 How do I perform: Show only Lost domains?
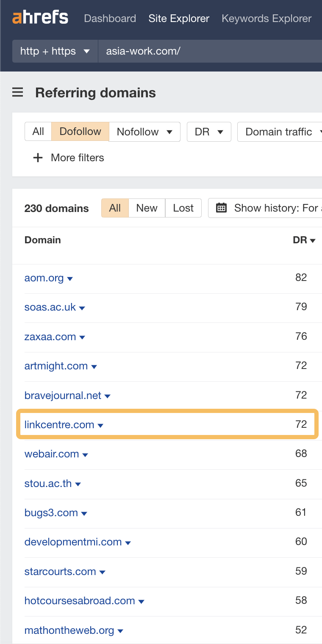click(x=183, y=208)
